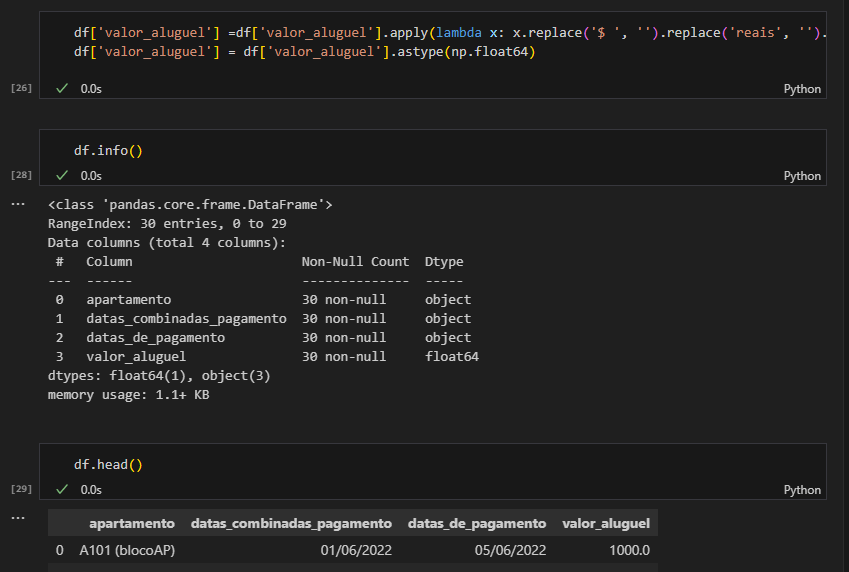Click the Non-Null Count header in output
The height and width of the screenshot is (572, 849).
tap(355, 262)
